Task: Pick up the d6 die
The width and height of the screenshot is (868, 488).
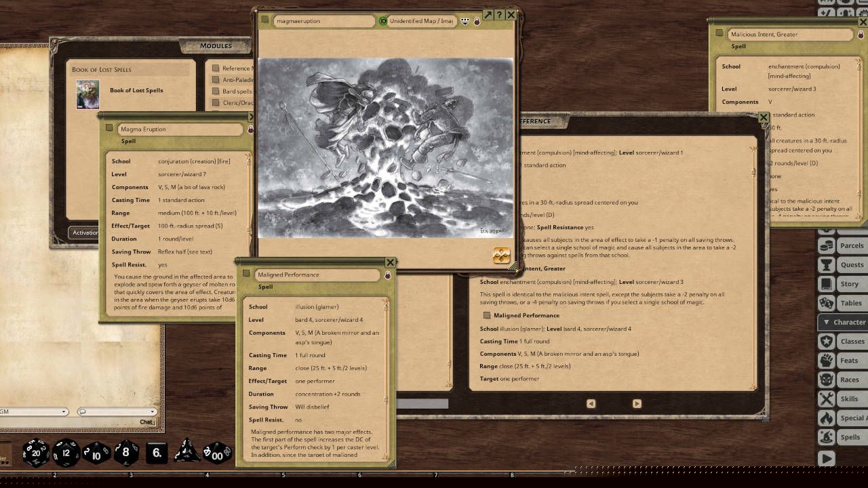Action: pyautogui.click(x=157, y=453)
